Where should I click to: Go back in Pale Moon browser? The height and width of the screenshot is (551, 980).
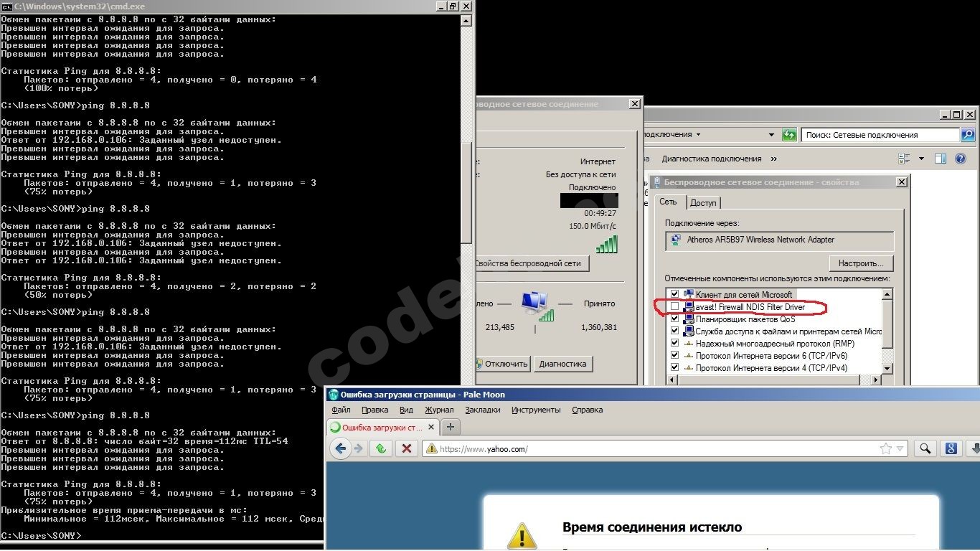(x=341, y=448)
